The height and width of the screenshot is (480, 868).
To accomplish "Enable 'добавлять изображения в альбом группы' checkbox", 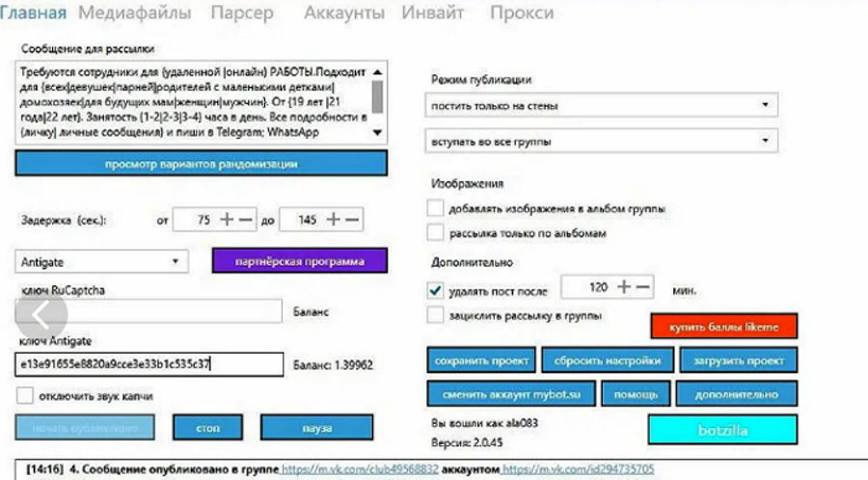I will [x=436, y=208].
